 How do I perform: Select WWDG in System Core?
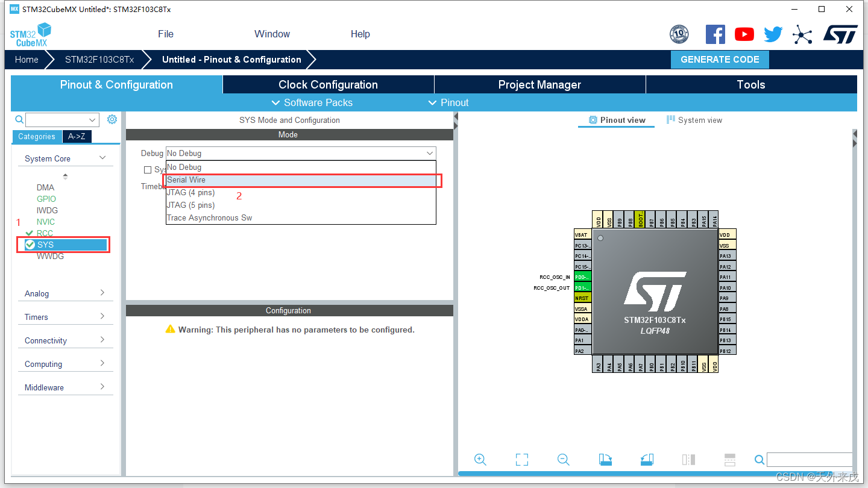(x=50, y=256)
